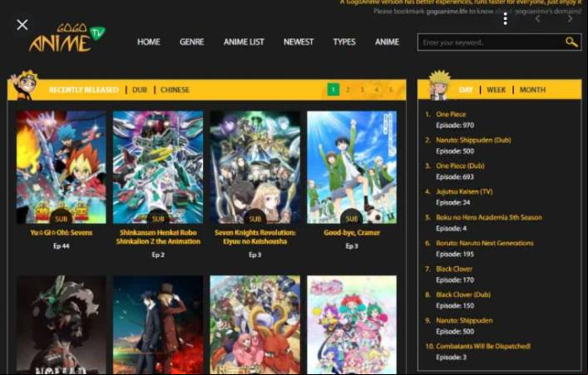Click the X close icon at top left
Screen dimensions: 588x375
[x=22, y=25]
